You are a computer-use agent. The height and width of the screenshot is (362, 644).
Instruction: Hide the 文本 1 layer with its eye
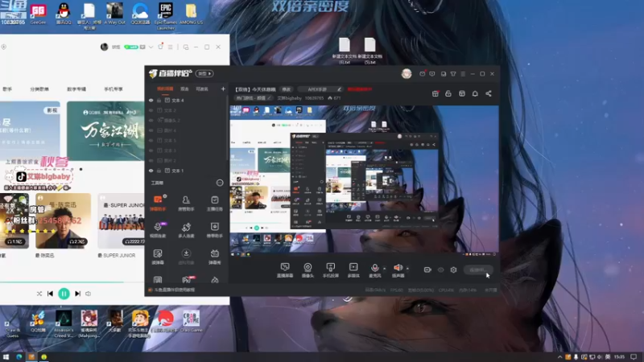[x=151, y=171]
